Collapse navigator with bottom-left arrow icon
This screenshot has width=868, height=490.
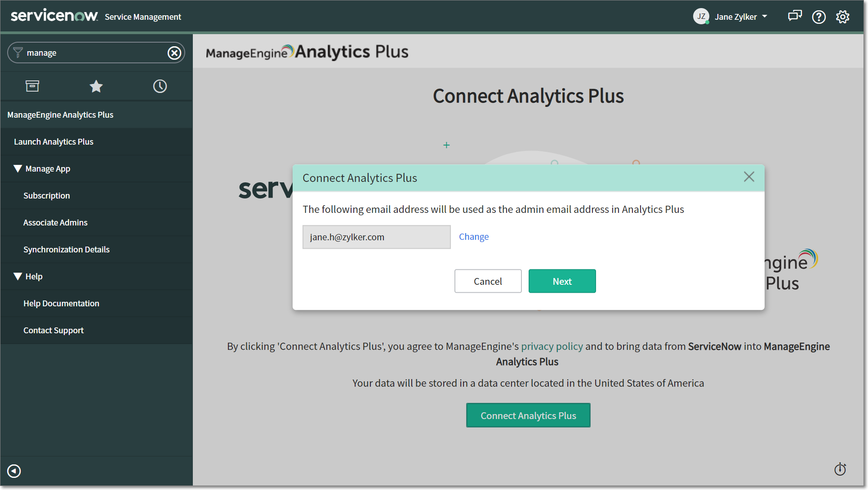(x=14, y=470)
